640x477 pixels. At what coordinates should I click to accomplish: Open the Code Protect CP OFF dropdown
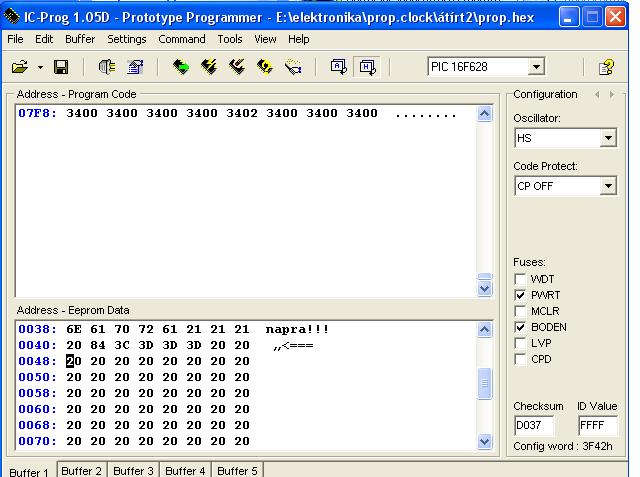[608, 186]
